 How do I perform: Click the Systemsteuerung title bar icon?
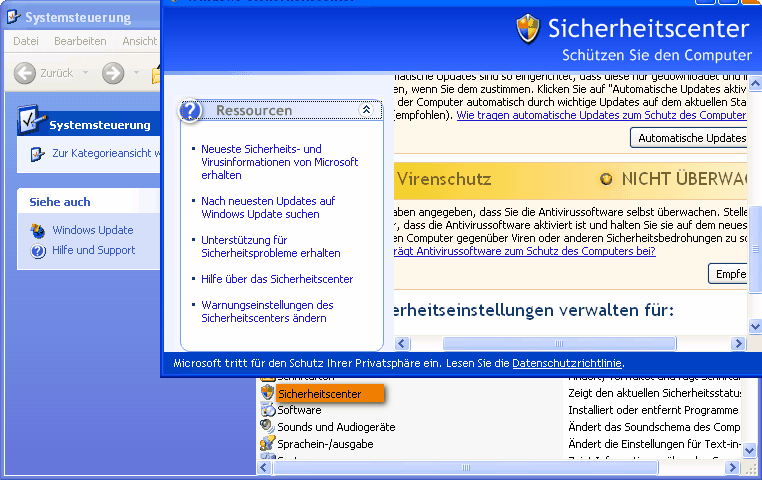(x=14, y=17)
